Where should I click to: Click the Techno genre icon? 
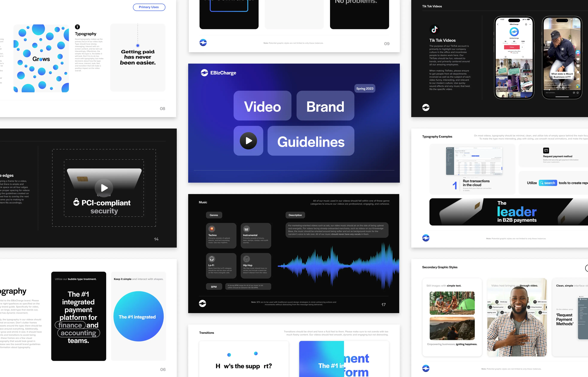click(212, 229)
